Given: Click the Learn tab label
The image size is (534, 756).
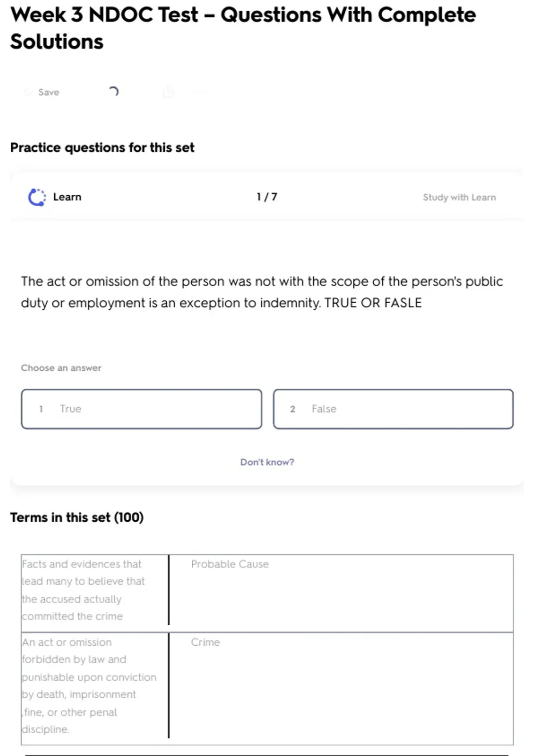Looking at the screenshot, I should [x=67, y=197].
